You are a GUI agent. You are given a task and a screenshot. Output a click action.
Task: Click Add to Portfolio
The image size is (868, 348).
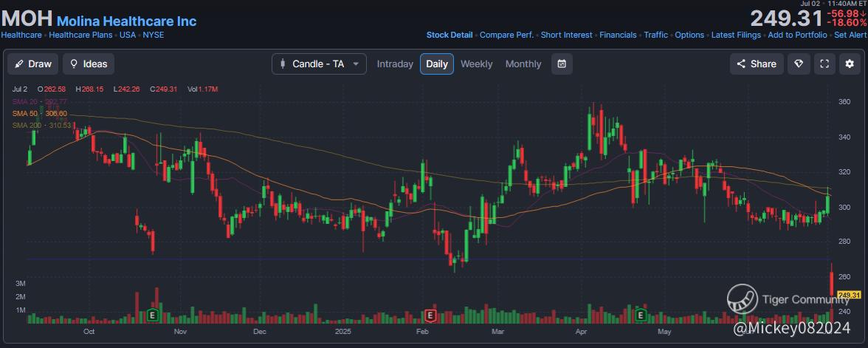pos(798,35)
